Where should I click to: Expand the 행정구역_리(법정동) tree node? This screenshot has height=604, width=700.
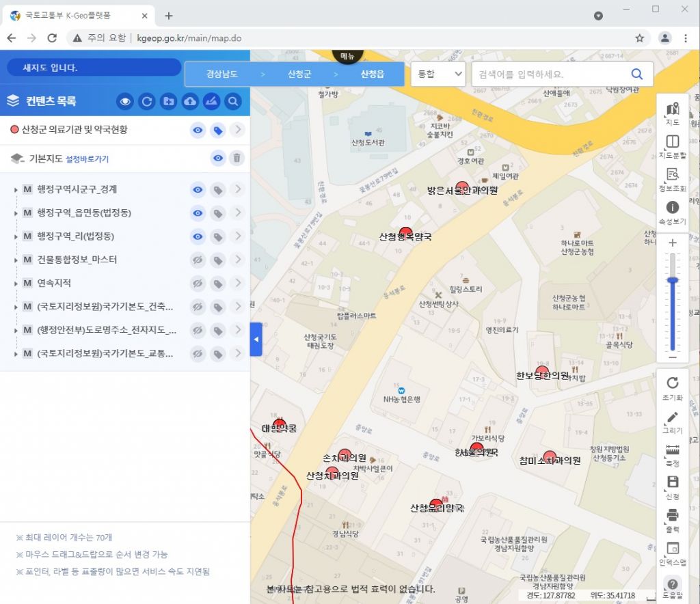pos(16,237)
